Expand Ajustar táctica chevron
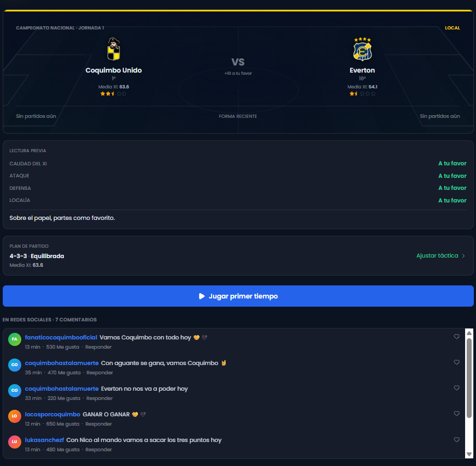The image size is (476, 466). [x=463, y=256]
